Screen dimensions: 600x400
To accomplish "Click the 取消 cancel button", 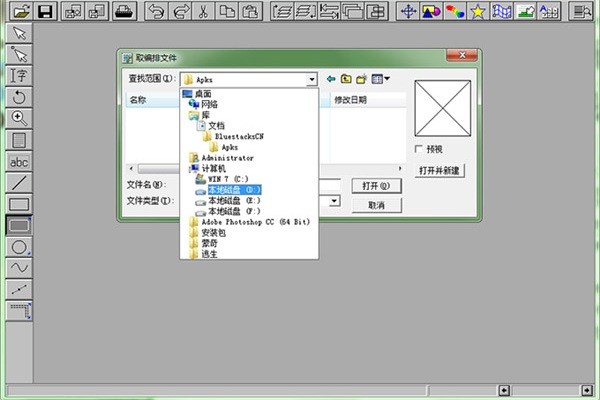I will point(376,204).
